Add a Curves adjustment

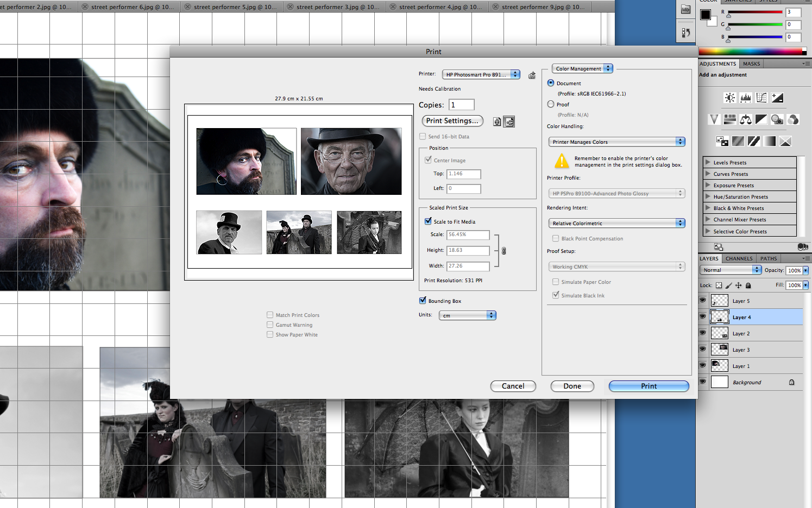click(x=761, y=98)
